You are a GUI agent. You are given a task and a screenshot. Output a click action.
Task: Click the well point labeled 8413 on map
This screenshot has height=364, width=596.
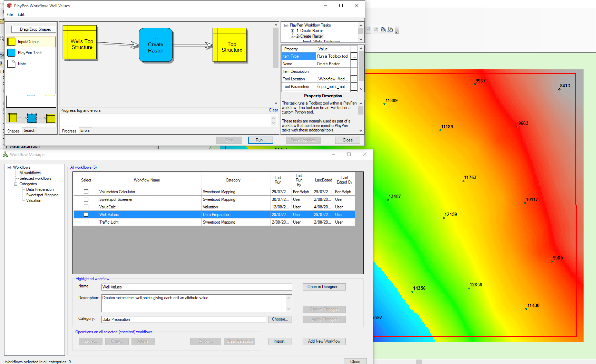pyautogui.click(x=559, y=89)
